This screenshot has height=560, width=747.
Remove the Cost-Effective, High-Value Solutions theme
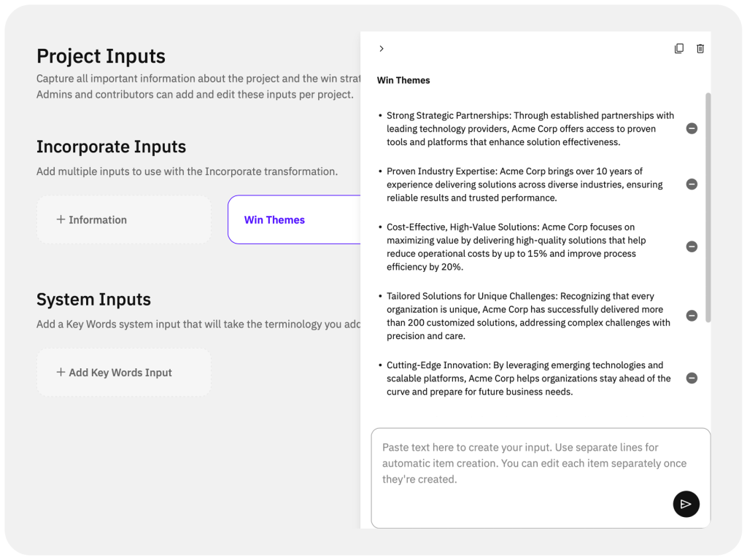[x=692, y=246]
